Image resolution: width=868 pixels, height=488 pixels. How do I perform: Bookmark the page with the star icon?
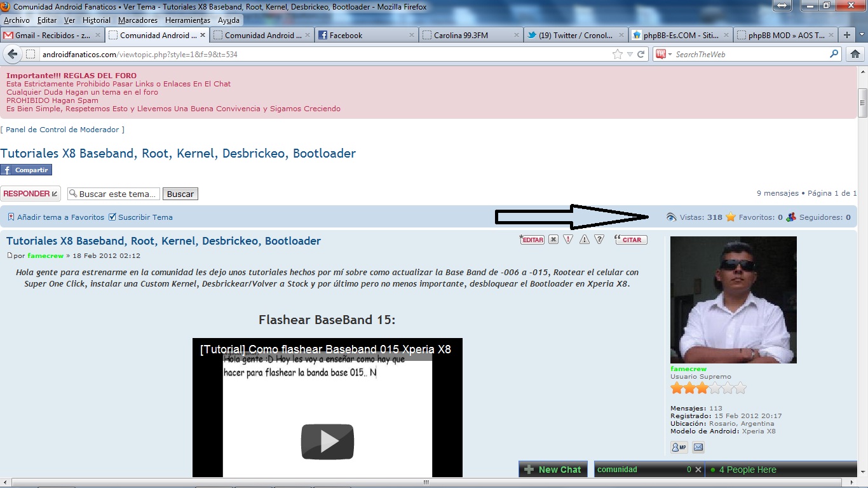tap(617, 54)
